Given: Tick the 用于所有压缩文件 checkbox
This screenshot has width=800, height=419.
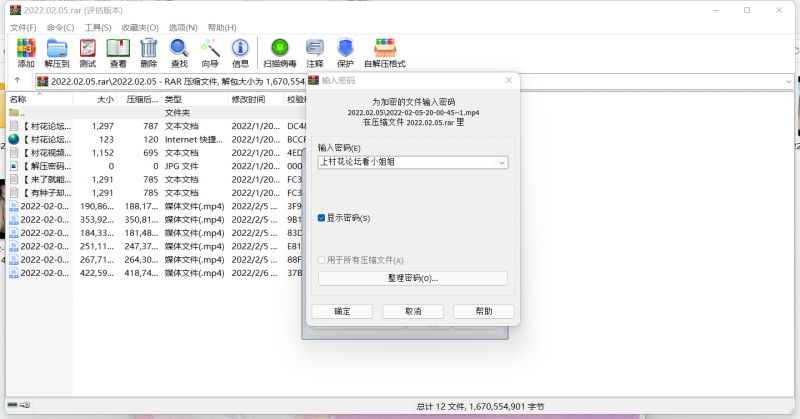Looking at the screenshot, I should (322, 260).
